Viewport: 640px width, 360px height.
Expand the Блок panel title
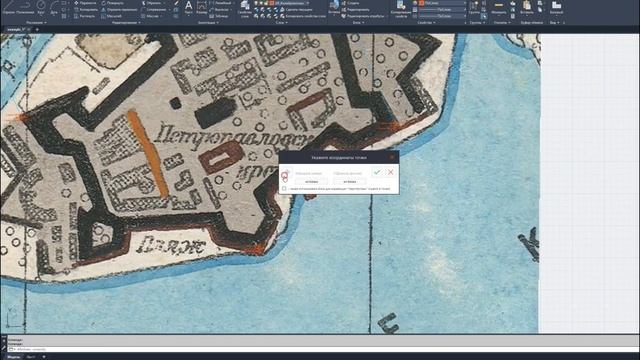[359, 22]
